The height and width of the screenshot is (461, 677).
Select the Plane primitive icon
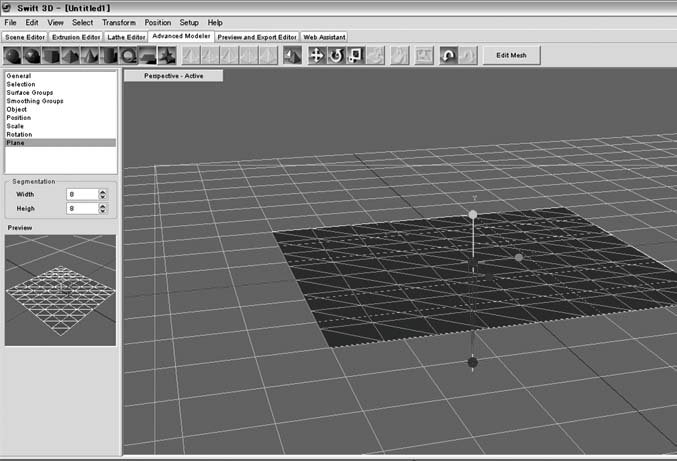(148, 55)
